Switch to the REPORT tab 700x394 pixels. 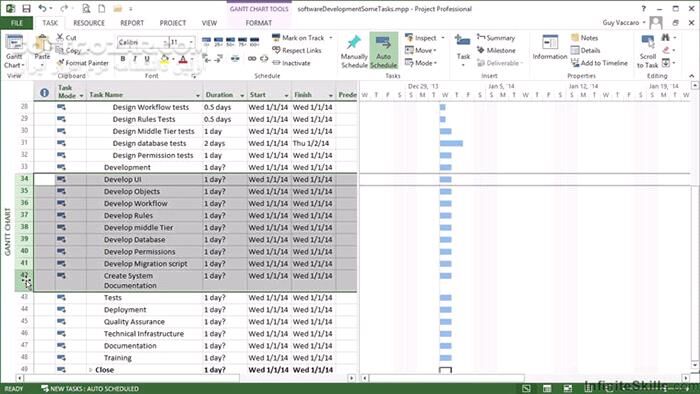(132, 23)
